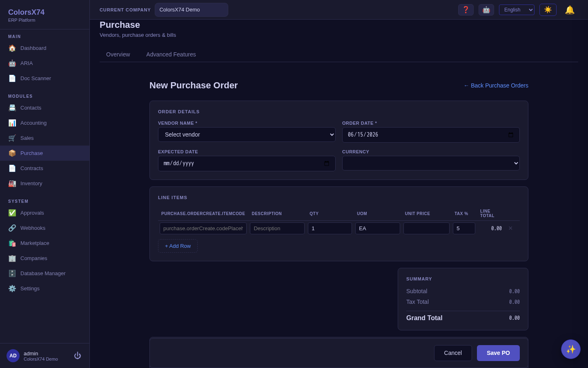588x368 pixels.
Task: Open the English language dropdown
Action: coord(517,10)
